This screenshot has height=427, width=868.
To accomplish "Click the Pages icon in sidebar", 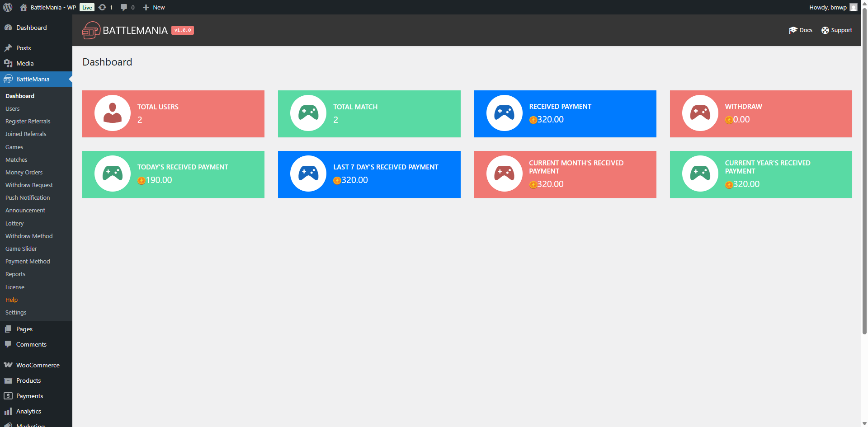I will coord(8,329).
